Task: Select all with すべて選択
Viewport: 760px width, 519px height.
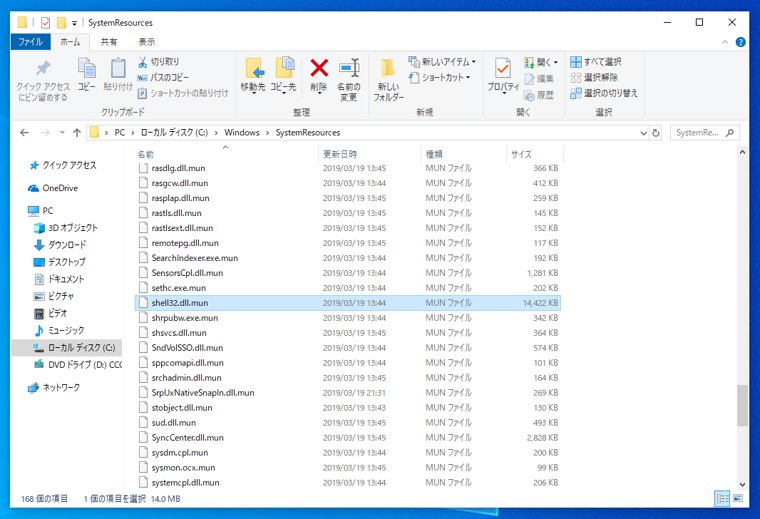Action: (x=596, y=62)
